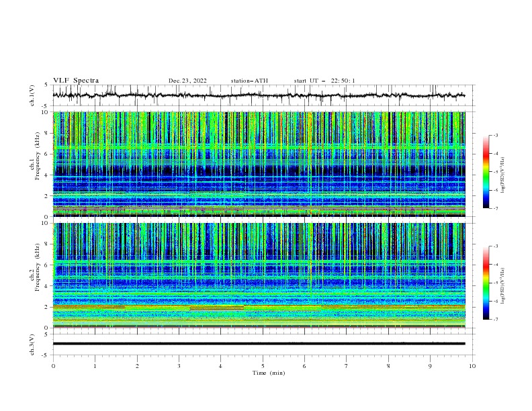Click the time axis tick label "10"
532x411 pixels.
[472, 366]
